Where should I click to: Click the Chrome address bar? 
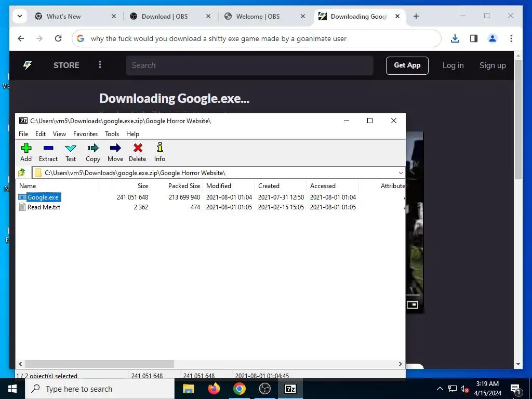tap(256, 38)
